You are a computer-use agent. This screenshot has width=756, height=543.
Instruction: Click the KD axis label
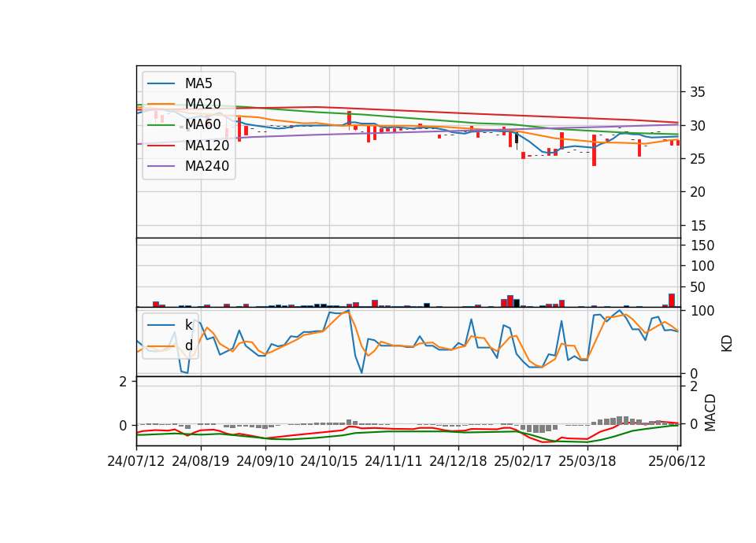click(x=727, y=344)
